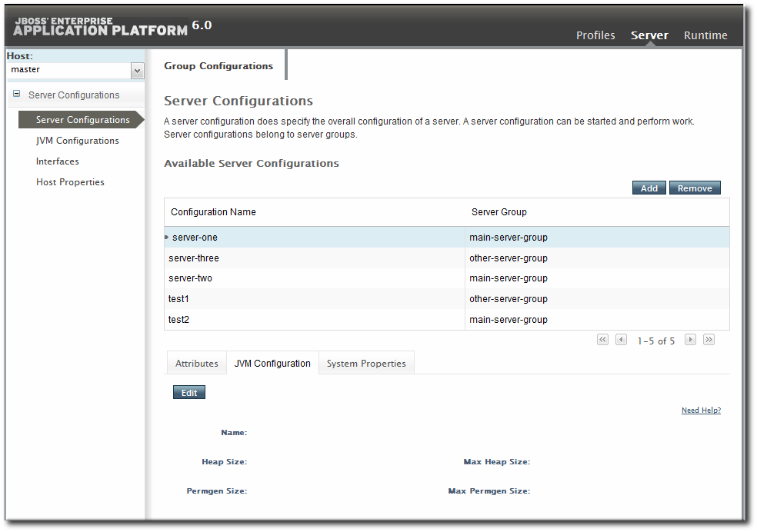This screenshot has width=757, height=532.
Task: Open the Host dropdown arrow
Action: pos(137,71)
